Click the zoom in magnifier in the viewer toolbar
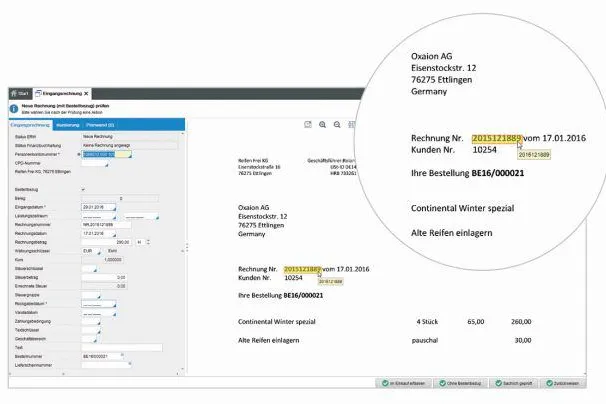The width and height of the screenshot is (606, 404). [x=322, y=124]
